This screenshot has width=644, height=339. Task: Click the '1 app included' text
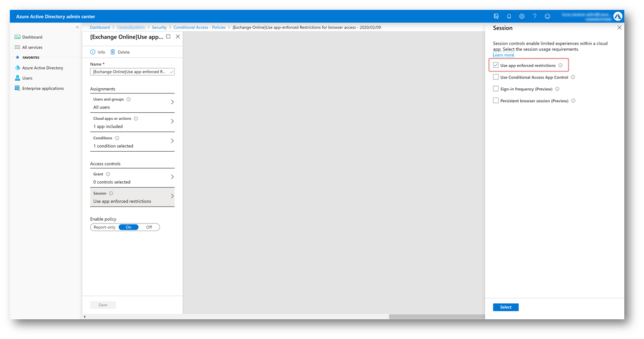(x=108, y=127)
